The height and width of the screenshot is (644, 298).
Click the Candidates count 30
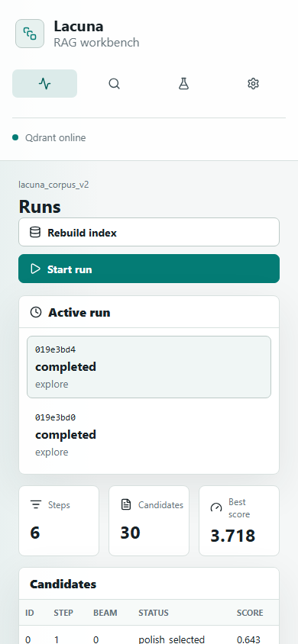131,533
